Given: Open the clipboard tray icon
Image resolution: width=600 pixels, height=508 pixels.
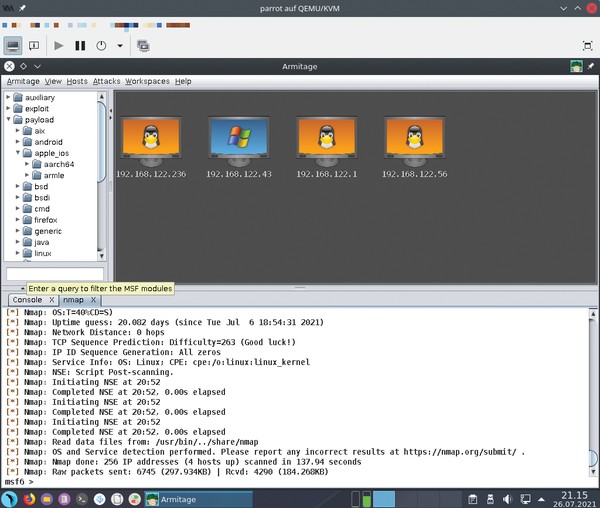Looking at the screenshot, I should (473, 499).
